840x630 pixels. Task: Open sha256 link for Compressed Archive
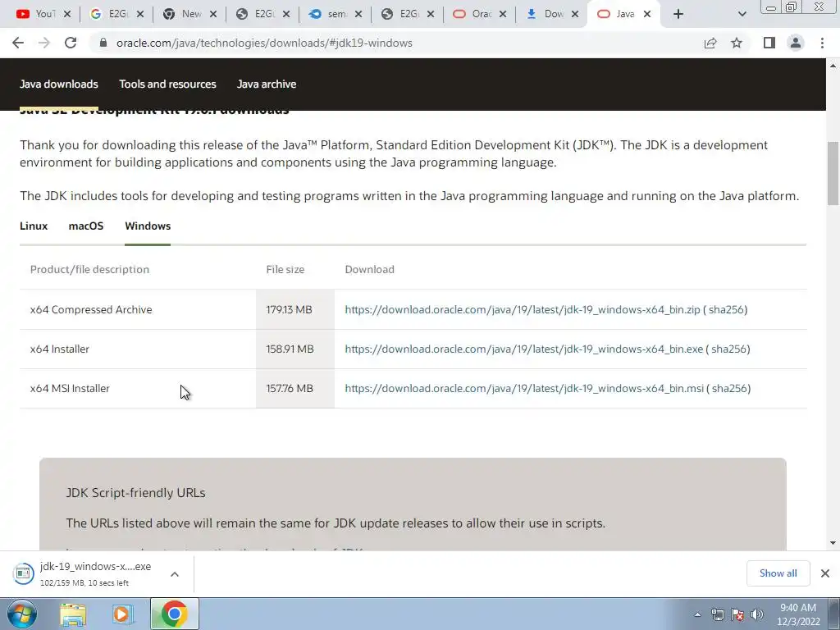pyautogui.click(x=726, y=309)
